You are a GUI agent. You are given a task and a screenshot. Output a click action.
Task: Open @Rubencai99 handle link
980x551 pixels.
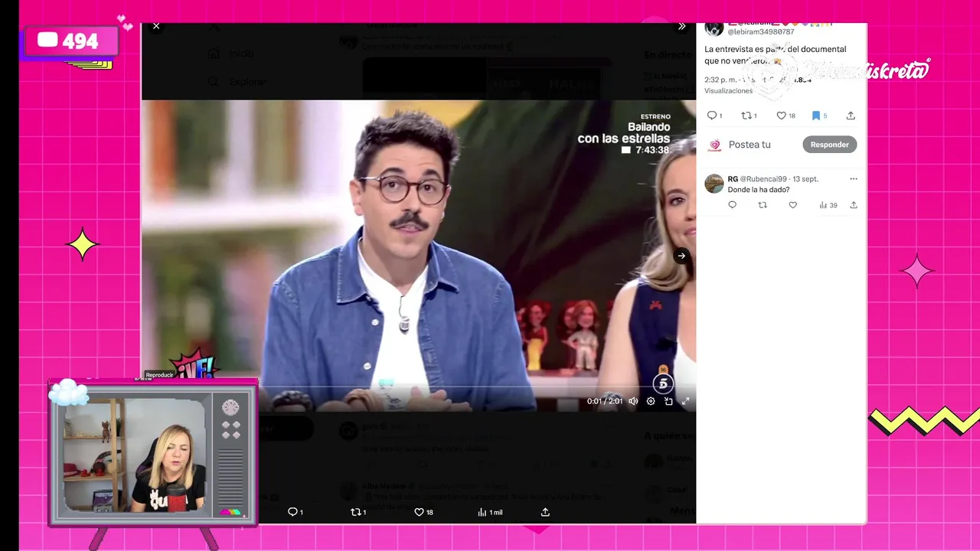(x=763, y=179)
